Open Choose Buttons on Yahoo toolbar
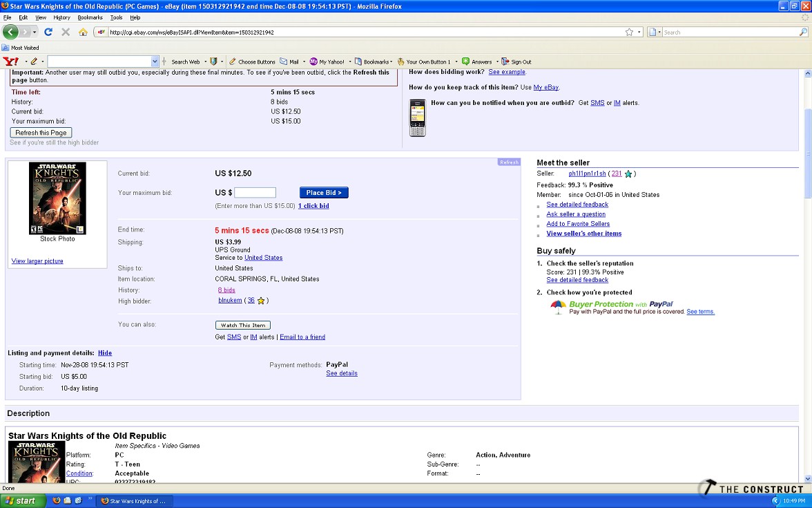The height and width of the screenshot is (508, 812). pos(252,62)
